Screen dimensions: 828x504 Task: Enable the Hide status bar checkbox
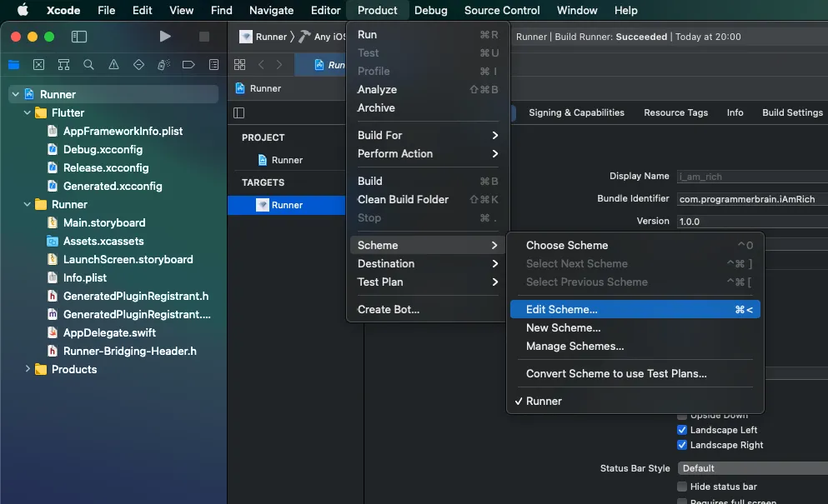click(682, 486)
